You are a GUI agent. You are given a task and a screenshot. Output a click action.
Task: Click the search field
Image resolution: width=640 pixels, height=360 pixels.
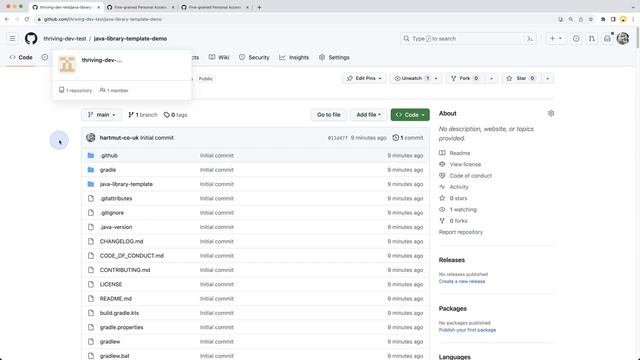pos(469,39)
